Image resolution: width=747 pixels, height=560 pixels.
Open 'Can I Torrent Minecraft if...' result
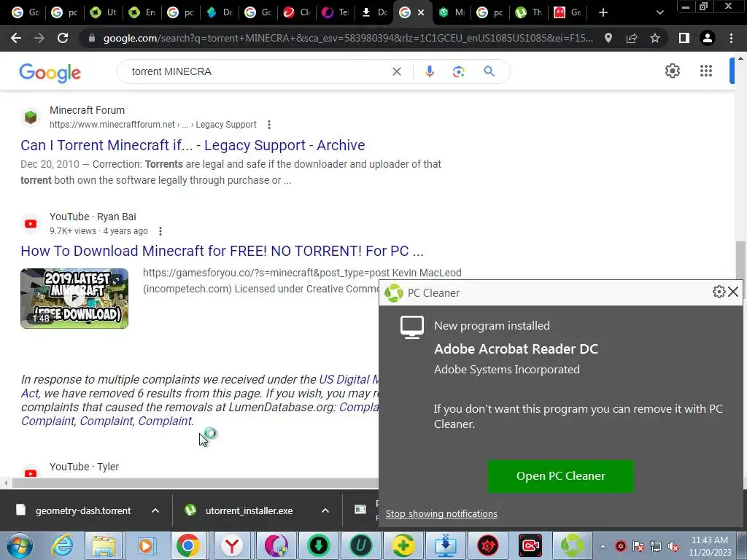point(193,145)
